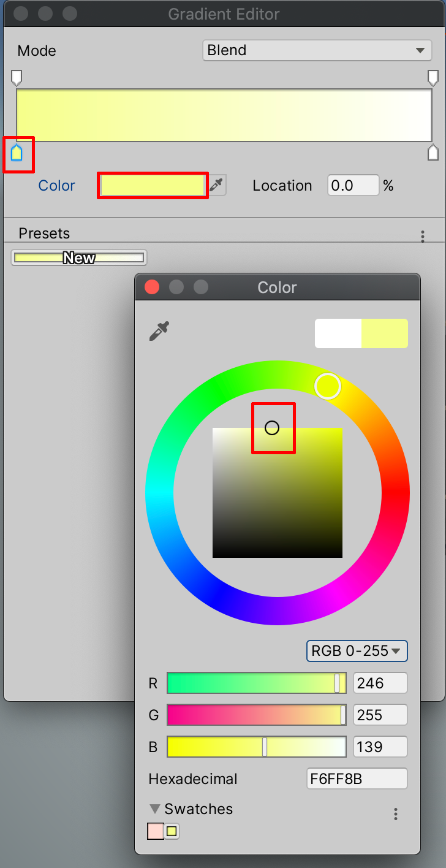Select top-right alpha key marker
Viewport: 446px width, 868px height.
pyautogui.click(x=433, y=77)
